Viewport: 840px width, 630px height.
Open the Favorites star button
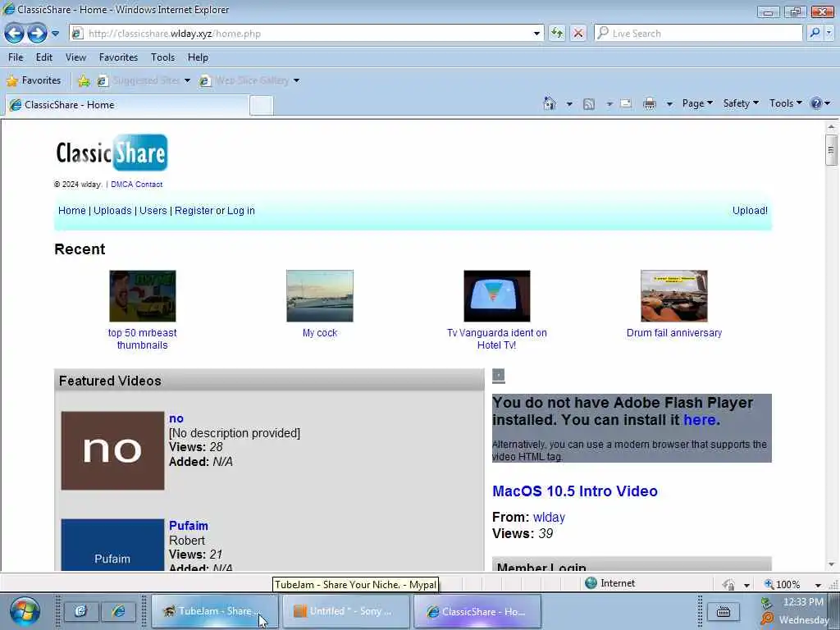pos(34,80)
